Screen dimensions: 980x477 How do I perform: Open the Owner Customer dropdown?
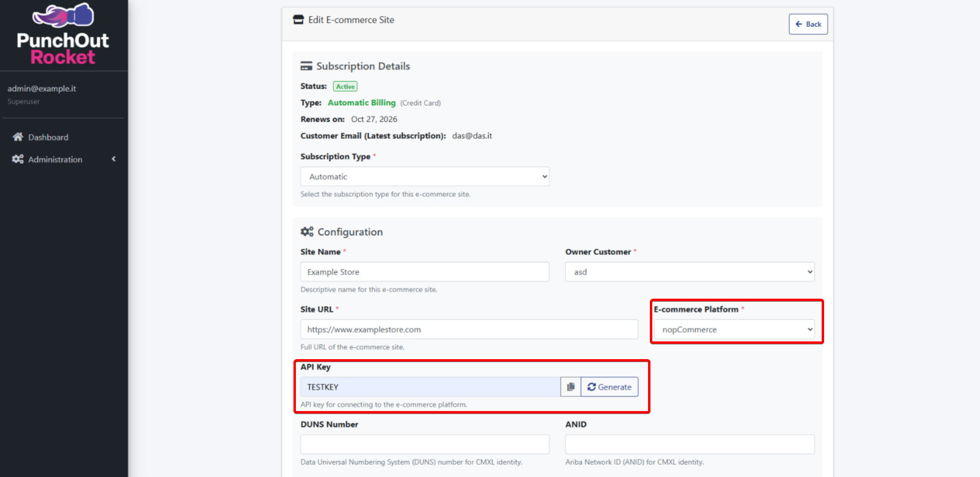(x=690, y=272)
